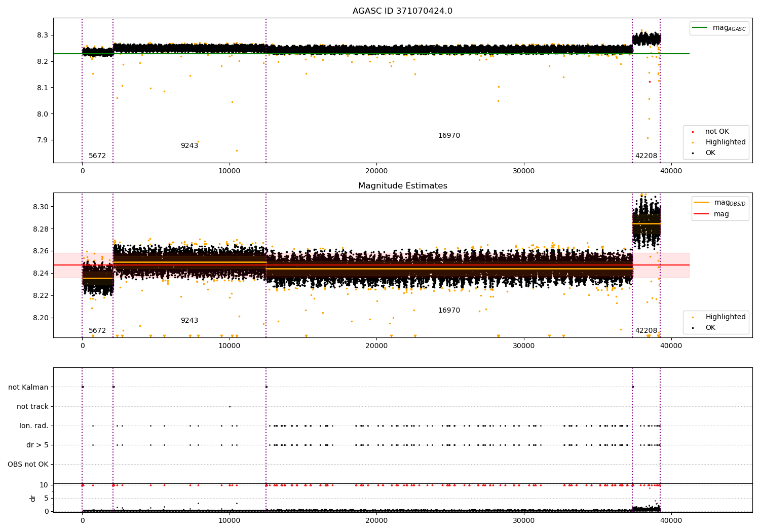Click the 8.20 y-axis tick label

pos(41,318)
